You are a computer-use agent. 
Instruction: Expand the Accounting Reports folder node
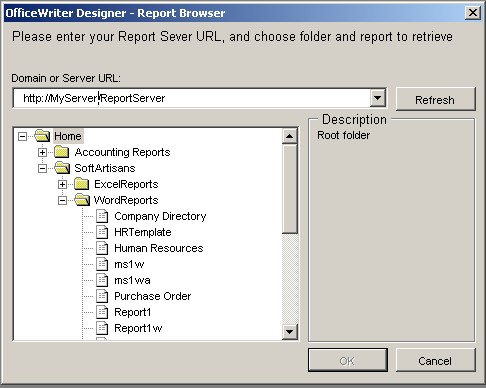(x=42, y=152)
